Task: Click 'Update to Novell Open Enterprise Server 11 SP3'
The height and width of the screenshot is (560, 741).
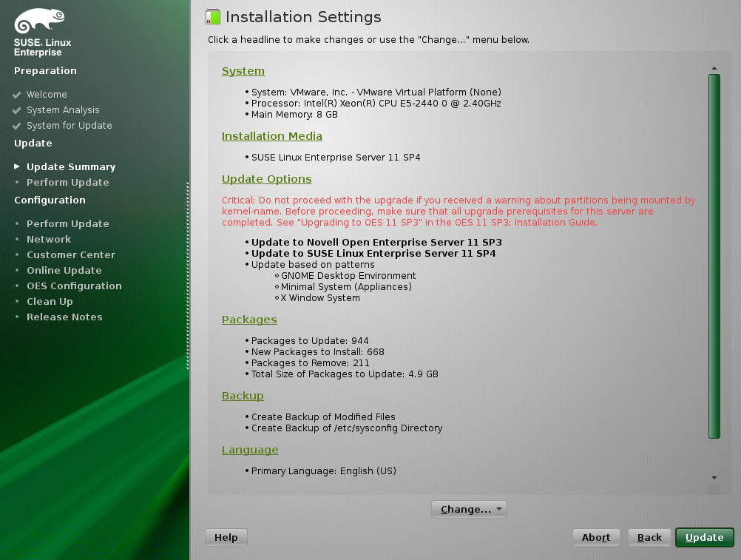Action: click(376, 243)
